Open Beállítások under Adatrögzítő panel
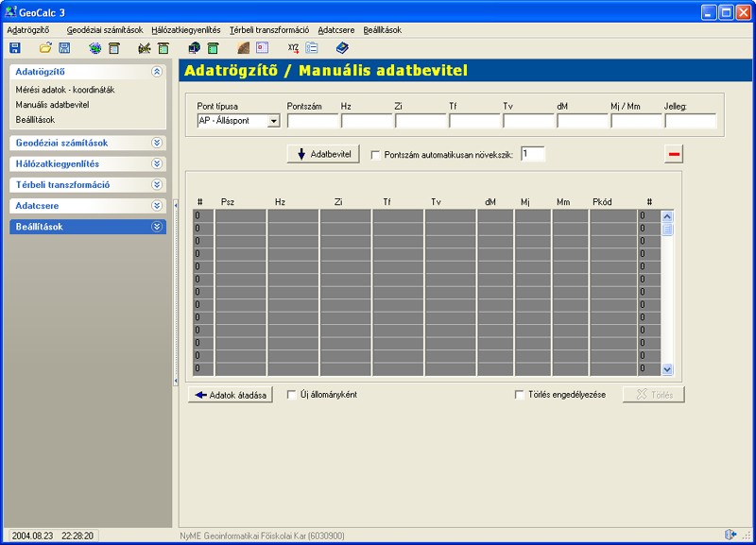Viewport: 756px width, 545px height. [35, 120]
